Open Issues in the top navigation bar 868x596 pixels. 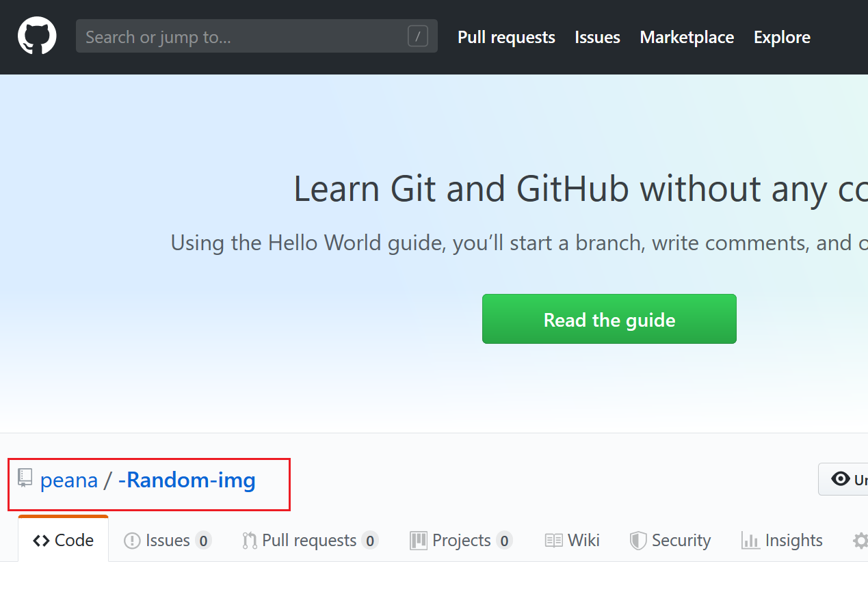[x=597, y=37]
